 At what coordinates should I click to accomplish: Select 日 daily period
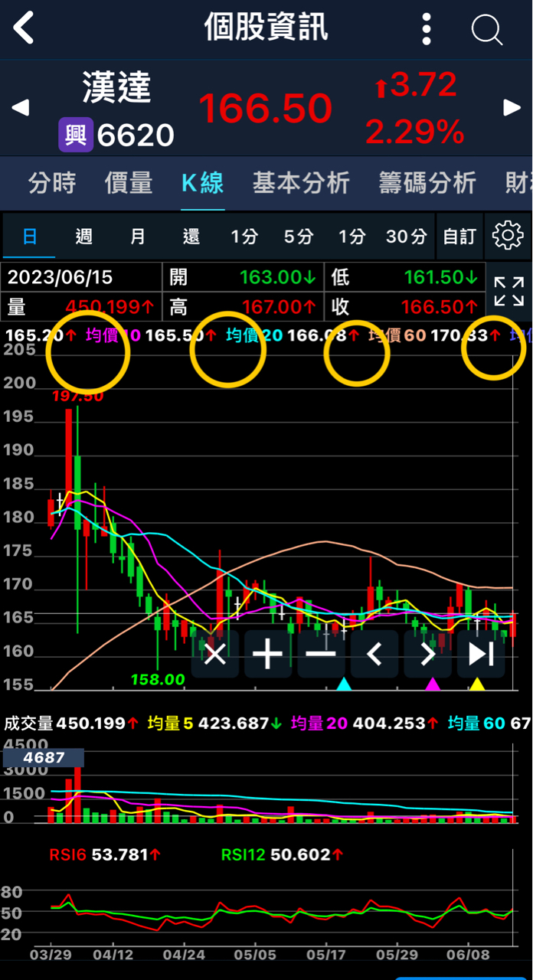click(30, 236)
